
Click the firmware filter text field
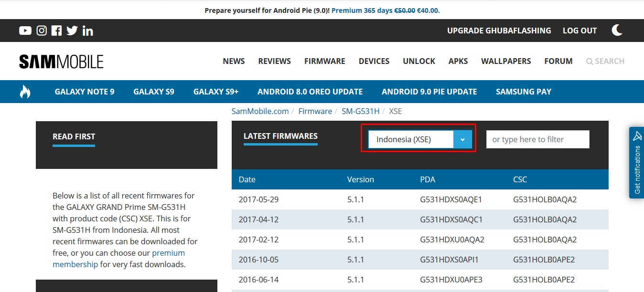[537, 139]
